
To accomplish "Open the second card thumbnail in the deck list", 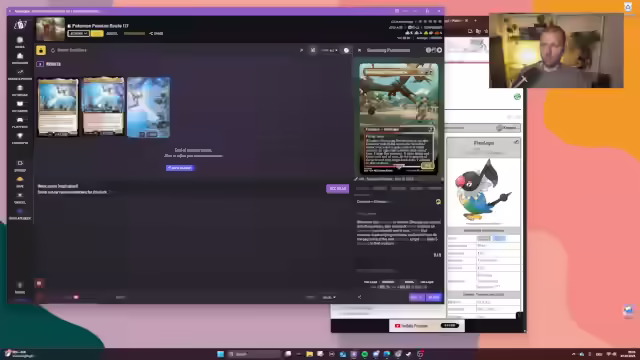I will [103, 106].
